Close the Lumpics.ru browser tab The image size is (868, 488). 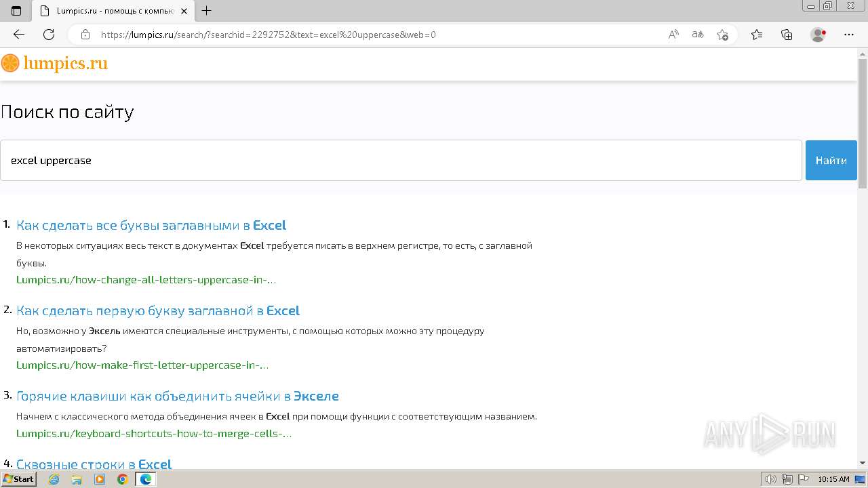pos(184,11)
